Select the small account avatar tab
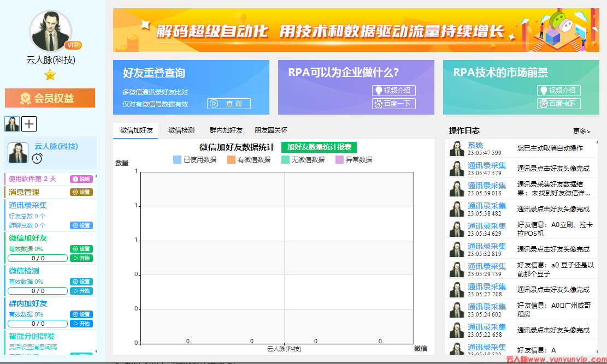Screen dimensions: 607x364 click(x=12, y=124)
